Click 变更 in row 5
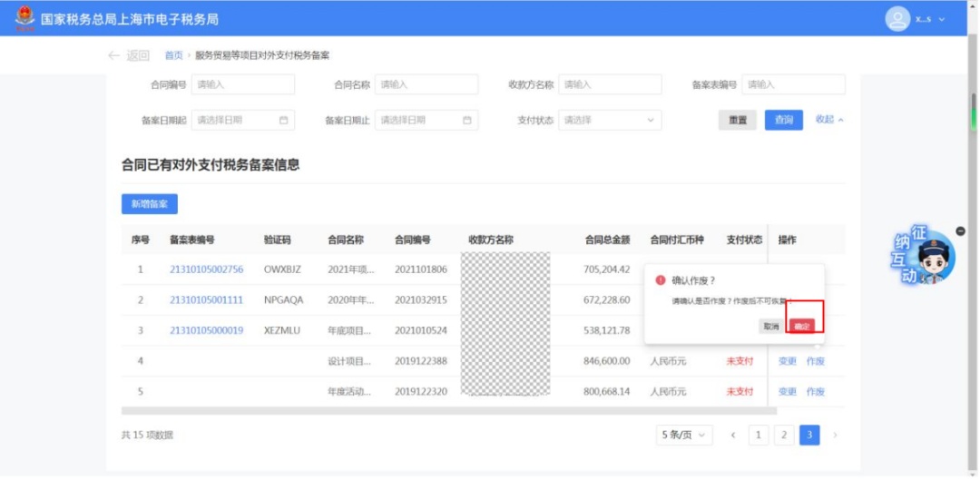980x480 pixels. click(788, 391)
